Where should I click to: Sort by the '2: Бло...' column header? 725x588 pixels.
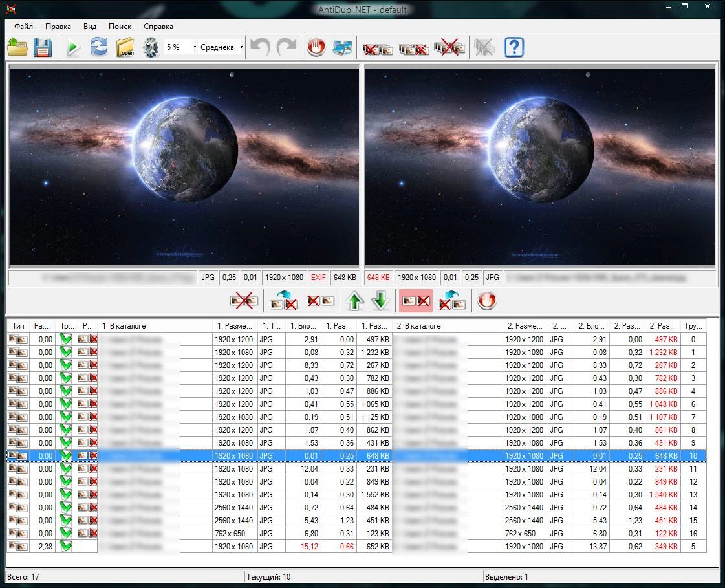coord(591,325)
